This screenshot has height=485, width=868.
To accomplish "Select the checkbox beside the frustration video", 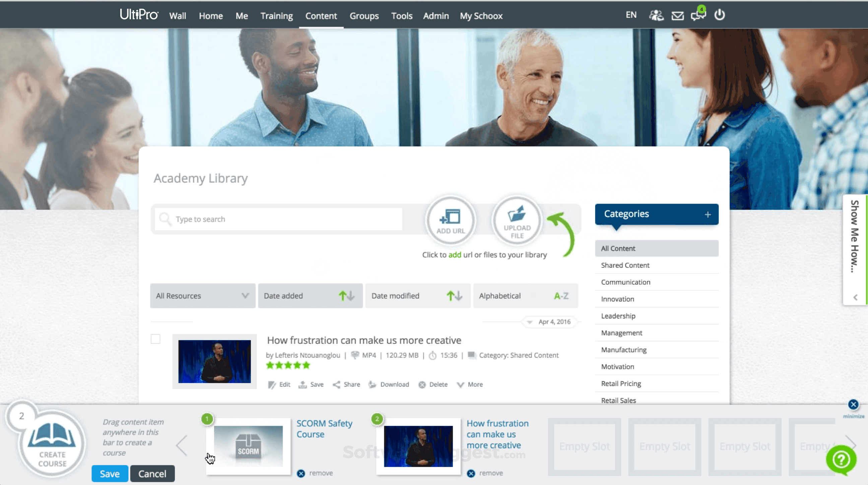I will (155, 340).
